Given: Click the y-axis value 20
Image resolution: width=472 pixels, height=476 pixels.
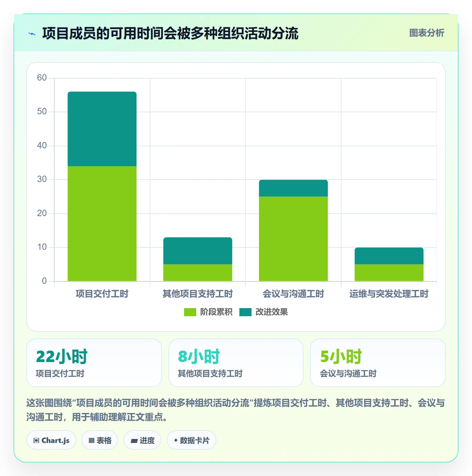Looking at the screenshot, I should [x=42, y=213].
